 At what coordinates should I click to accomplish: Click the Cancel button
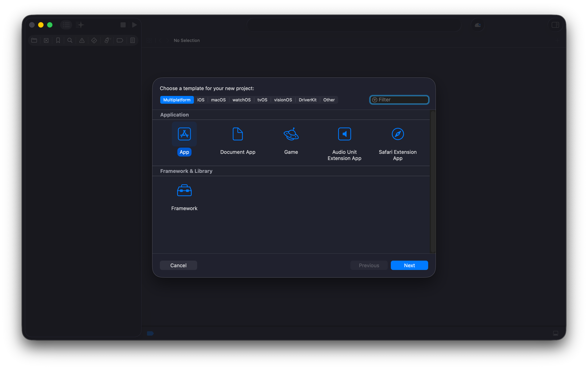click(x=178, y=265)
